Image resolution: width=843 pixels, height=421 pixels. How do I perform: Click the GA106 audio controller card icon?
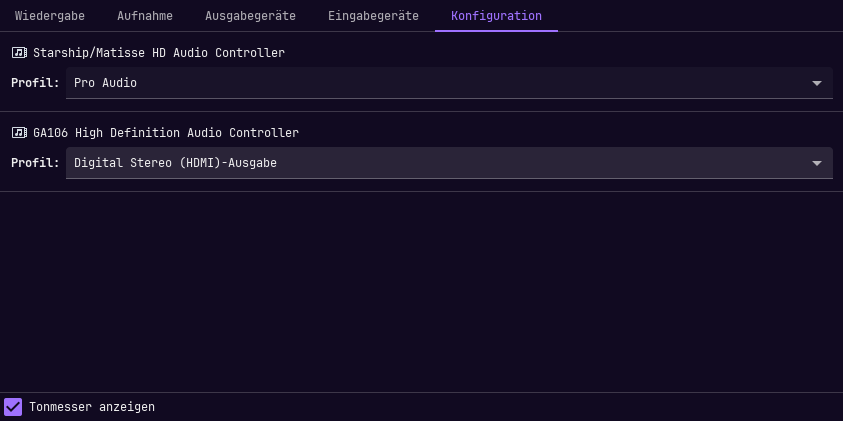click(x=19, y=133)
